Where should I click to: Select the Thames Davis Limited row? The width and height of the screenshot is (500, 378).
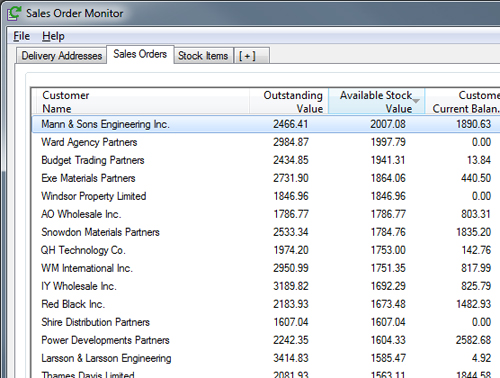click(266, 373)
